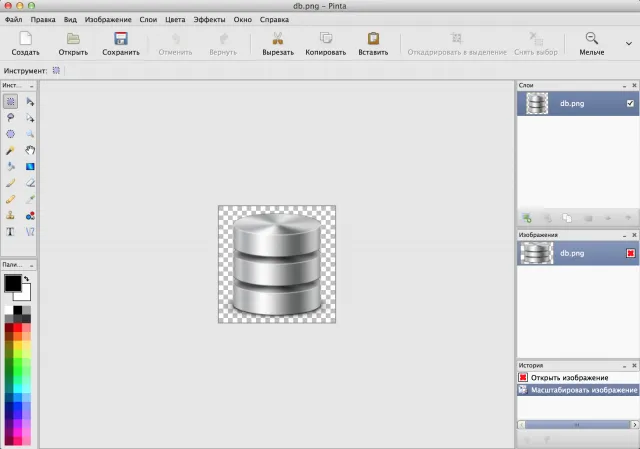
Task: Select the Magic Wand tool
Action: point(10,150)
